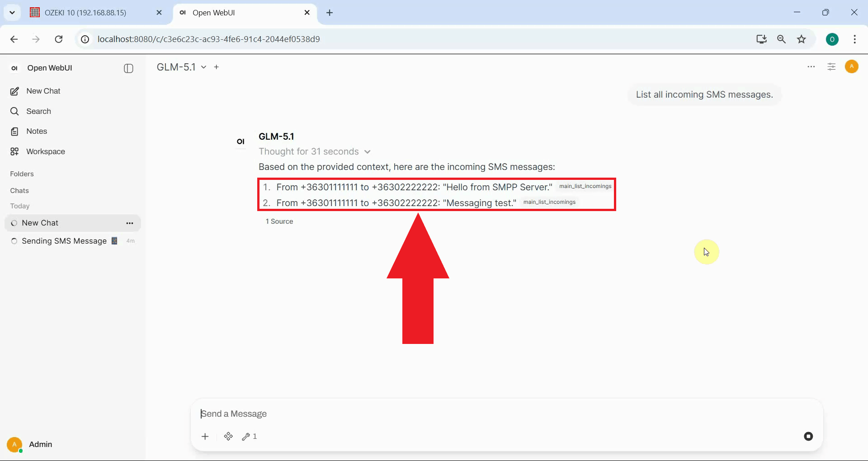Click first main_list_incomings citation

click(x=585, y=186)
